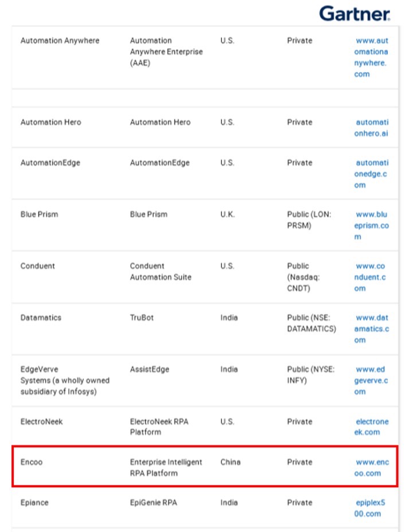Open the electroneek.com link
Image resolution: width=413 pixels, height=532 pixels.
371,427
